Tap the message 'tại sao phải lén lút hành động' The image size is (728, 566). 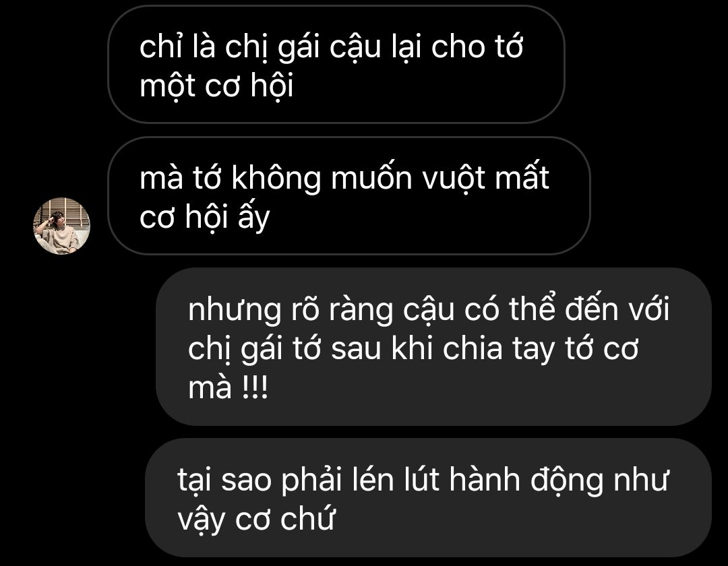pyautogui.click(x=428, y=498)
